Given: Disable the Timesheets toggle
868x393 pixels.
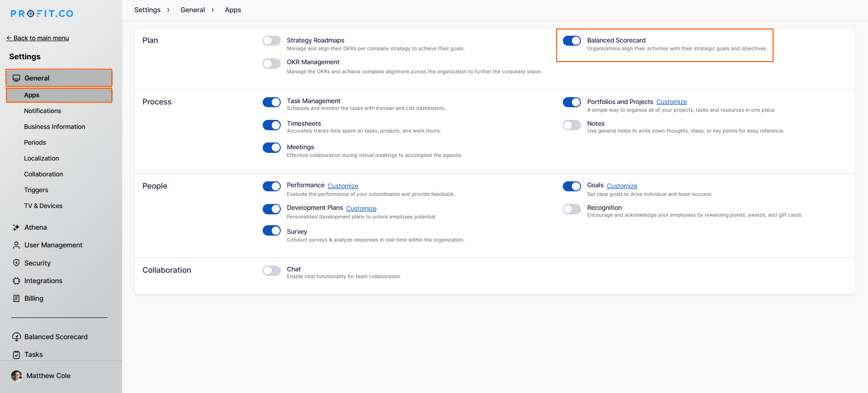Looking at the screenshot, I should click(271, 125).
